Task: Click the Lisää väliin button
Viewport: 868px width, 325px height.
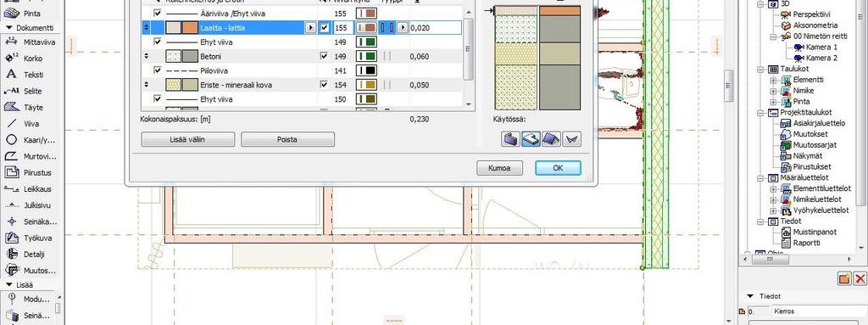Action: 187,139
